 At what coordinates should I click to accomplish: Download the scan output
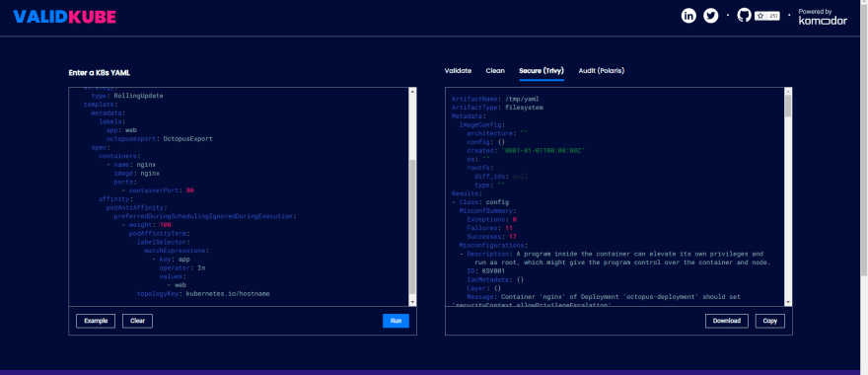(727, 321)
